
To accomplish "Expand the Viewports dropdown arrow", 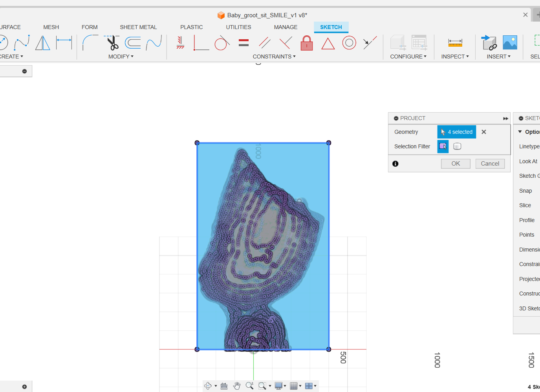I will point(315,386).
